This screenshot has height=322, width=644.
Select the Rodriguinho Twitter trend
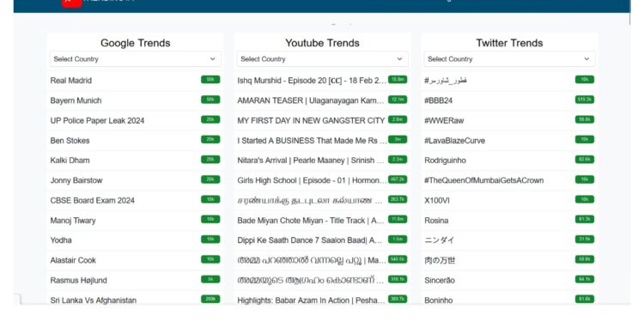445,161
